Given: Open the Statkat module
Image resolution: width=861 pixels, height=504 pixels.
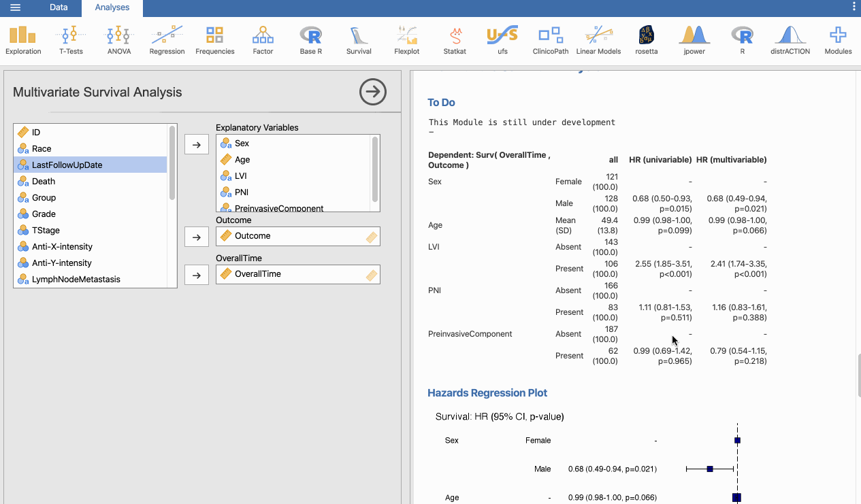Looking at the screenshot, I should 455,41.
